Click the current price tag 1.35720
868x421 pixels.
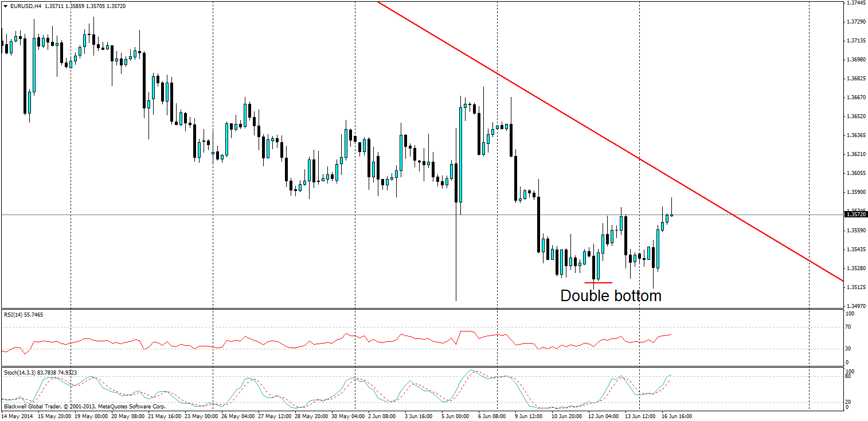coord(857,215)
